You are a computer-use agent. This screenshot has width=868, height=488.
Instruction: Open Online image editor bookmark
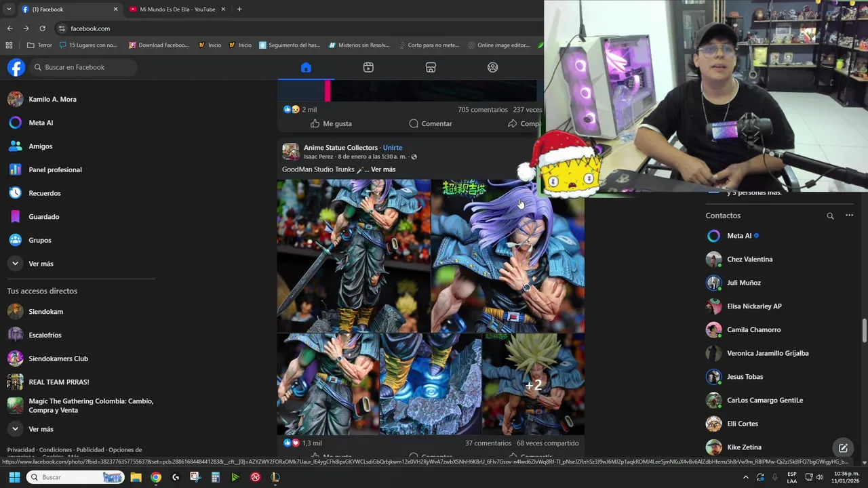coord(498,45)
